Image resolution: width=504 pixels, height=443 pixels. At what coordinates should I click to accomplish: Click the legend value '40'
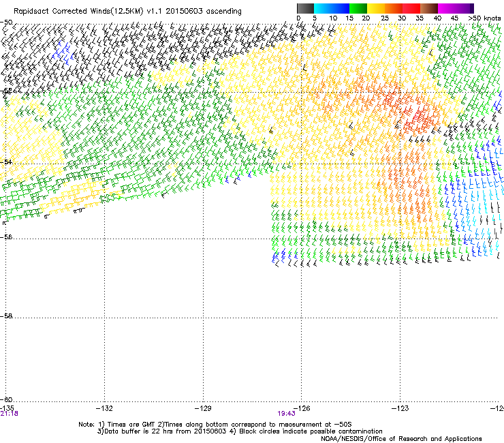pos(437,18)
